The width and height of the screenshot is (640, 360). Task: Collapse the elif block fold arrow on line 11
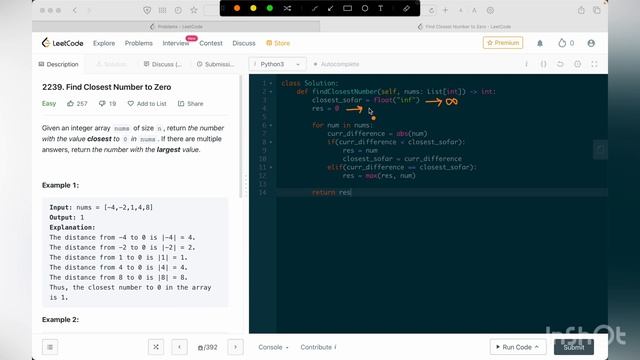pos(271,167)
